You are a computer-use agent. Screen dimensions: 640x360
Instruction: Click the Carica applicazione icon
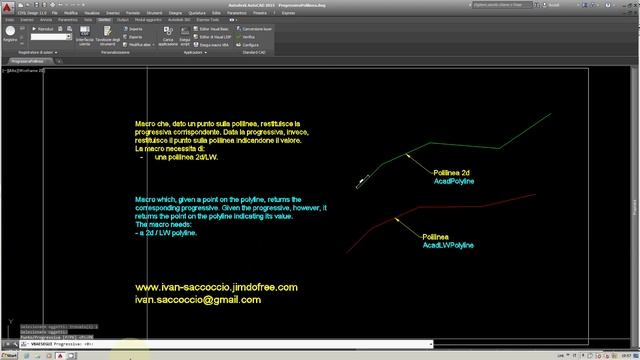point(168,36)
